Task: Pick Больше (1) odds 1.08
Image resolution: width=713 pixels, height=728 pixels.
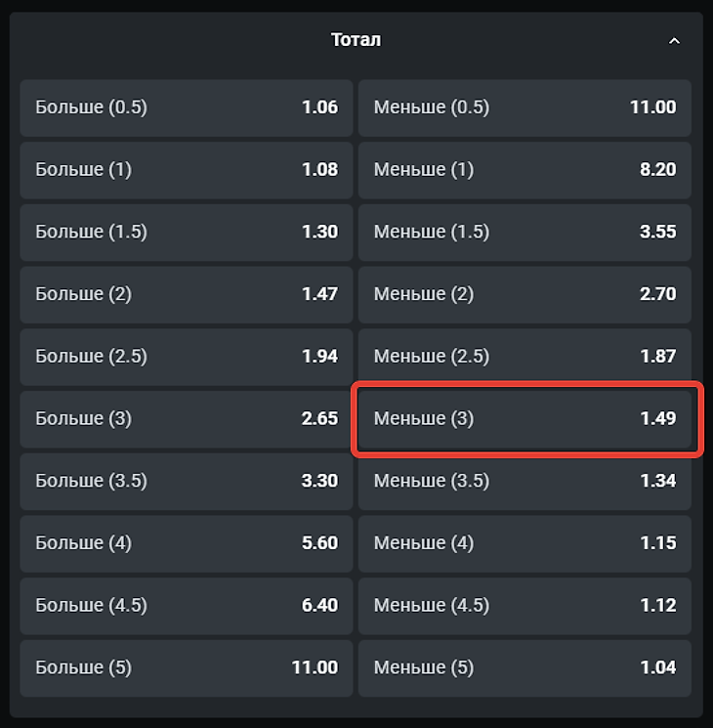Action: click(x=186, y=170)
